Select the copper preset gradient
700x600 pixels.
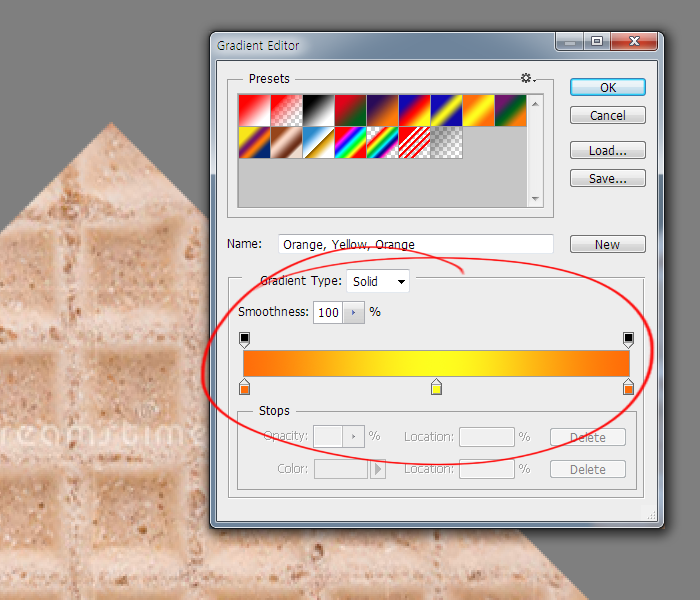[x=287, y=142]
